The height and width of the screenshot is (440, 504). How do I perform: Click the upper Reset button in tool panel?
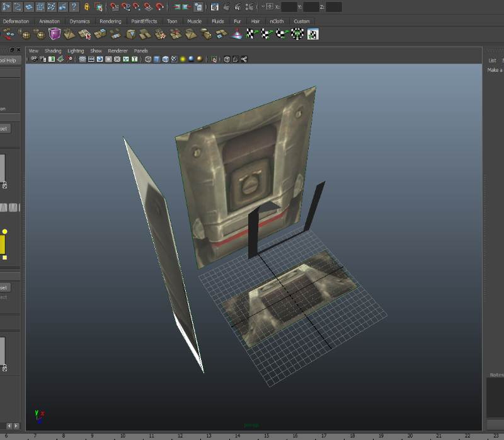4,129
